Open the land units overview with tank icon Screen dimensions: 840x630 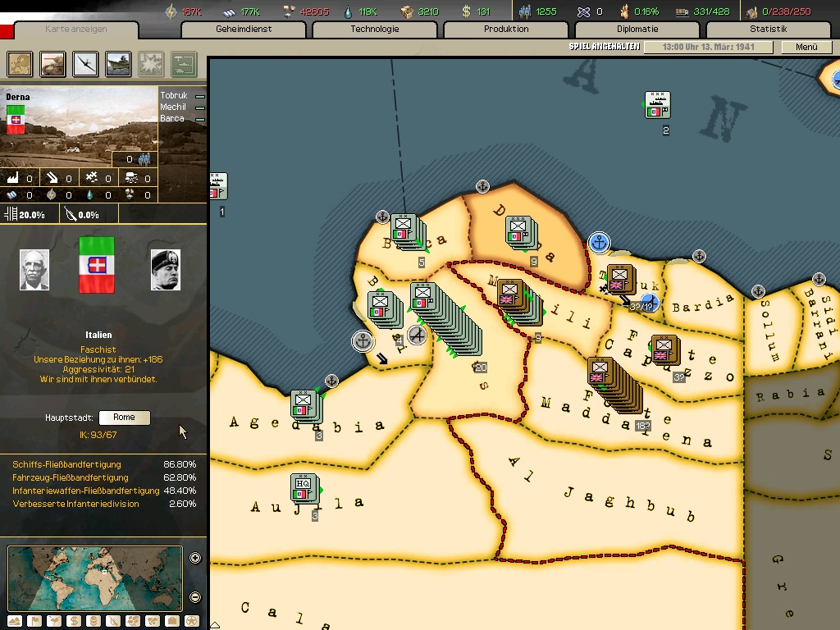pos(52,63)
